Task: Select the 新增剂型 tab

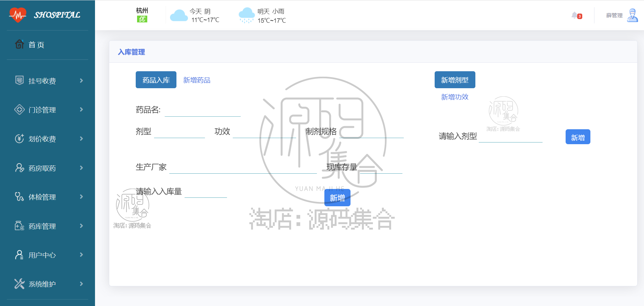Action: tap(455, 80)
